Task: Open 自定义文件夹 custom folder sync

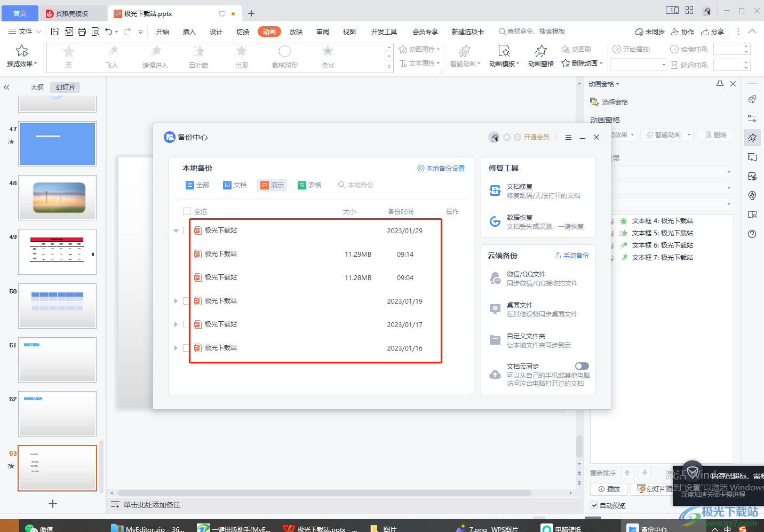Action: click(538, 340)
